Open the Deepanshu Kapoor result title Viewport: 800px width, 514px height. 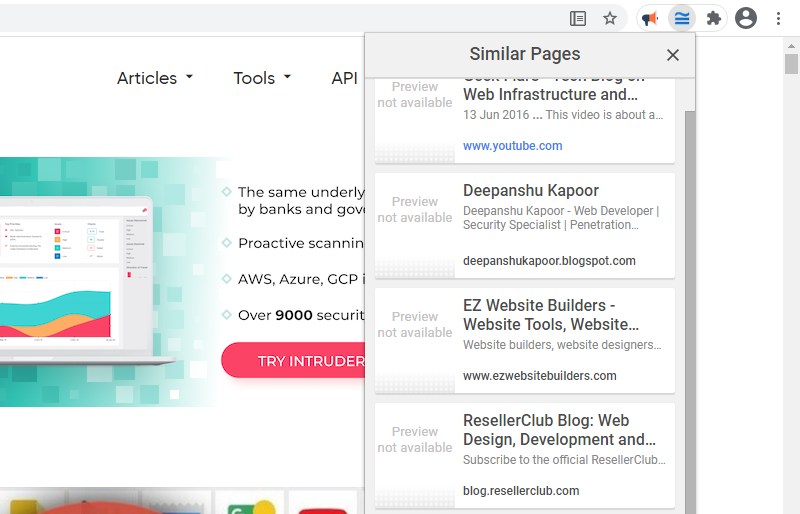531,190
